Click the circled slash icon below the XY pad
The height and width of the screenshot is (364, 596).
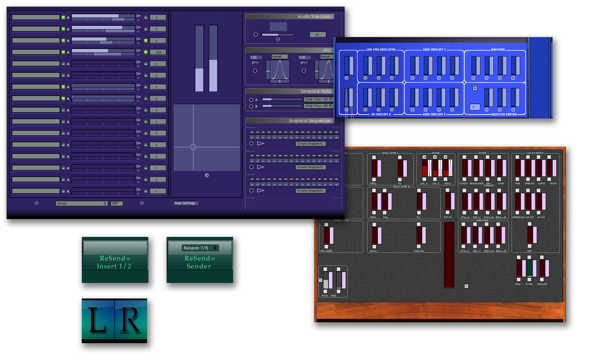tap(207, 175)
